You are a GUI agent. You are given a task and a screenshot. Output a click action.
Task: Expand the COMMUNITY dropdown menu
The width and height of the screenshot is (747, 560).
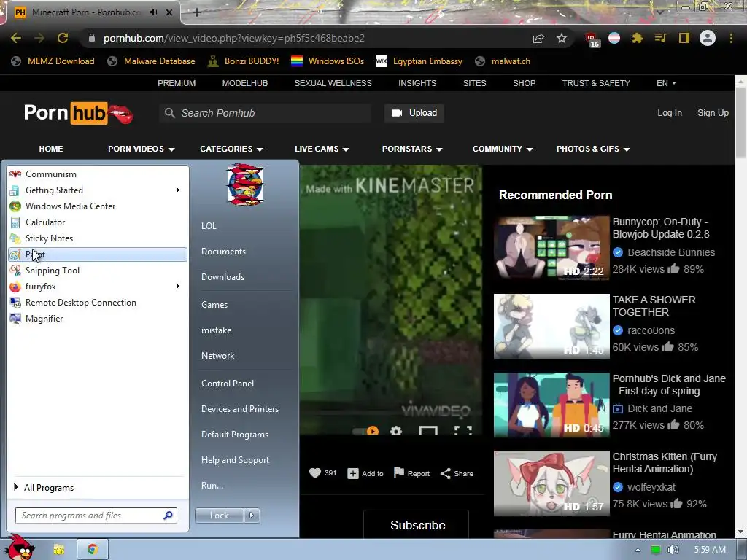tap(503, 149)
